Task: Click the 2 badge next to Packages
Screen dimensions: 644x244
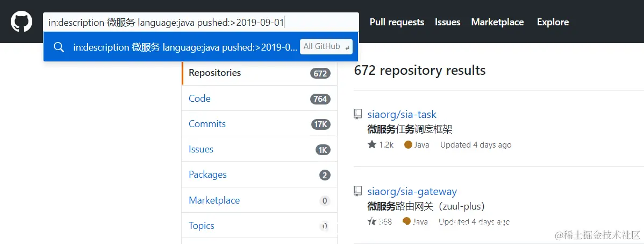Action: pyautogui.click(x=325, y=176)
